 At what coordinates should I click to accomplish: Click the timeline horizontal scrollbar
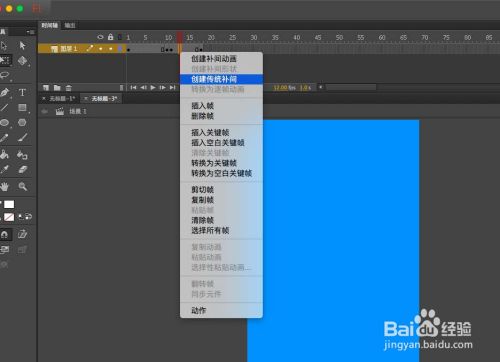point(351,87)
